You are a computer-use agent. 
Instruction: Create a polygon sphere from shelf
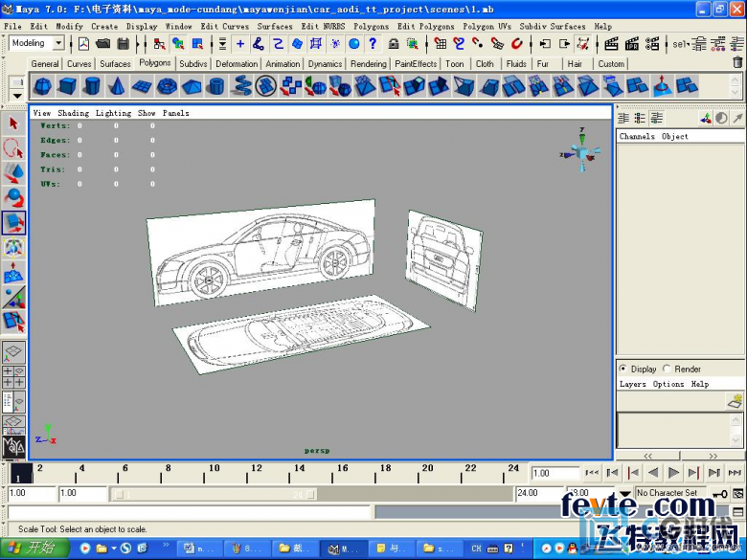43,86
